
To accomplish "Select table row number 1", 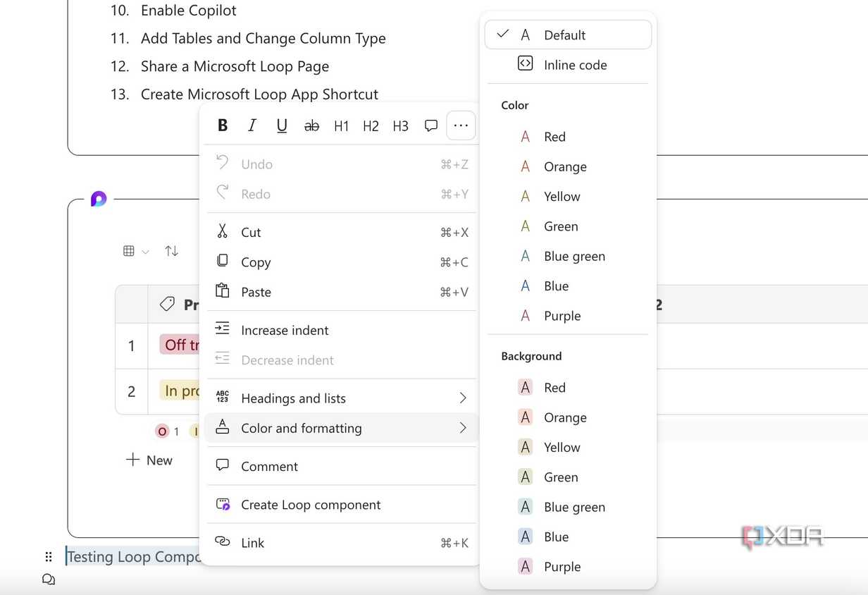I will coord(131,346).
